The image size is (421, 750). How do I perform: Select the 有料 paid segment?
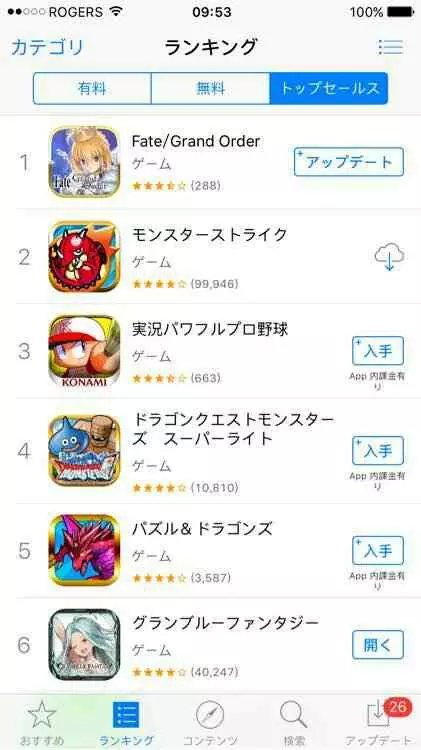[x=92, y=88]
